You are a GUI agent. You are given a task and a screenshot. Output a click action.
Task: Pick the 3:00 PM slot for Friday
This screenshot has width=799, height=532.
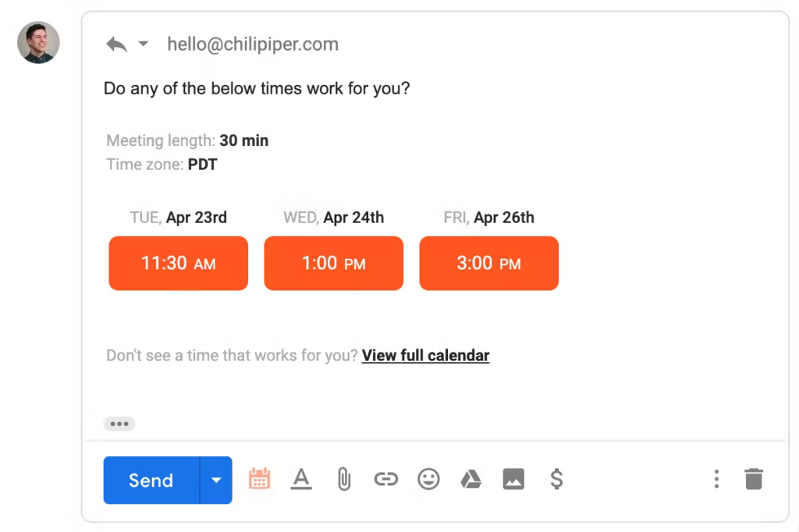tap(488, 263)
